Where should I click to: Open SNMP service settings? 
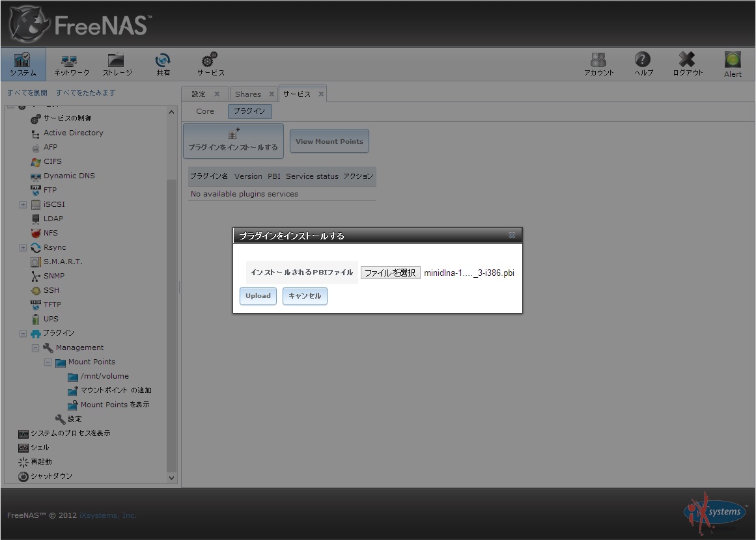click(x=53, y=276)
